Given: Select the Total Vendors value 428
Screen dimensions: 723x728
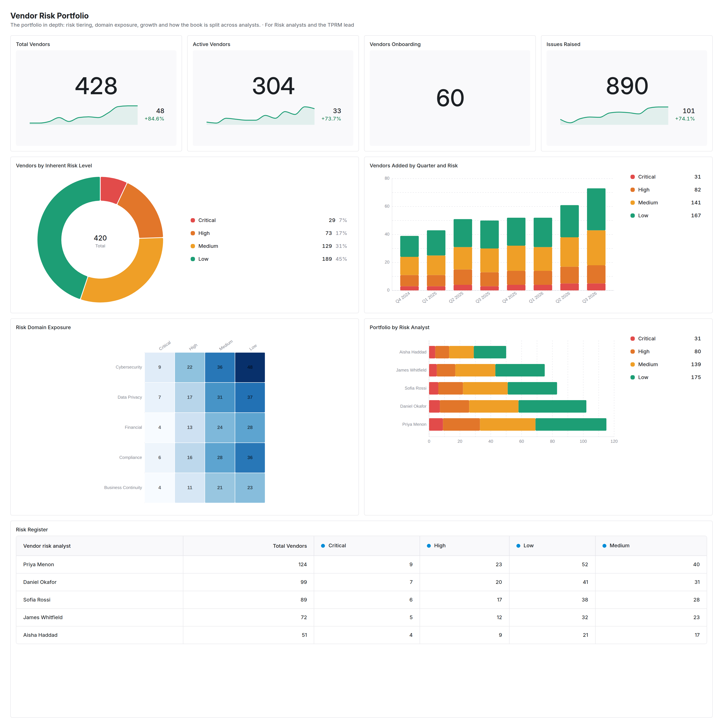Looking at the screenshot, I should point(96,86).
